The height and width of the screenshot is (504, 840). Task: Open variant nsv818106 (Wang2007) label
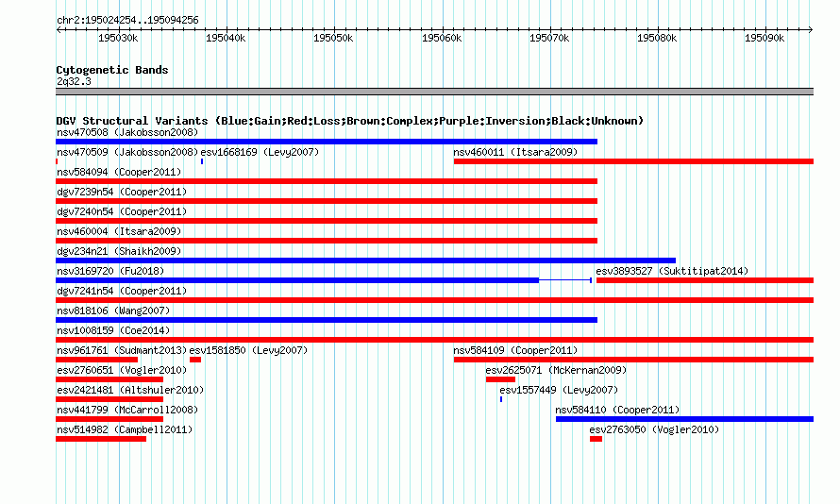tap(113, 311)
